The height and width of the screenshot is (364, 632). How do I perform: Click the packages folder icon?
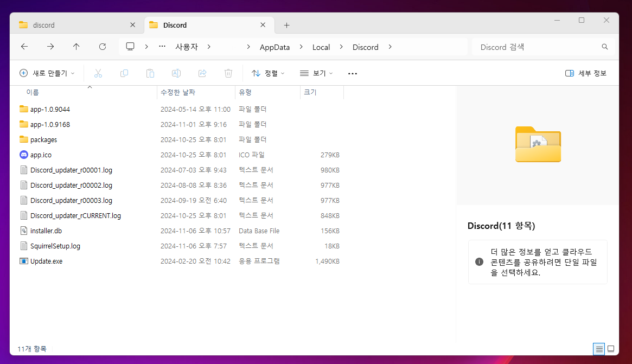24,139
